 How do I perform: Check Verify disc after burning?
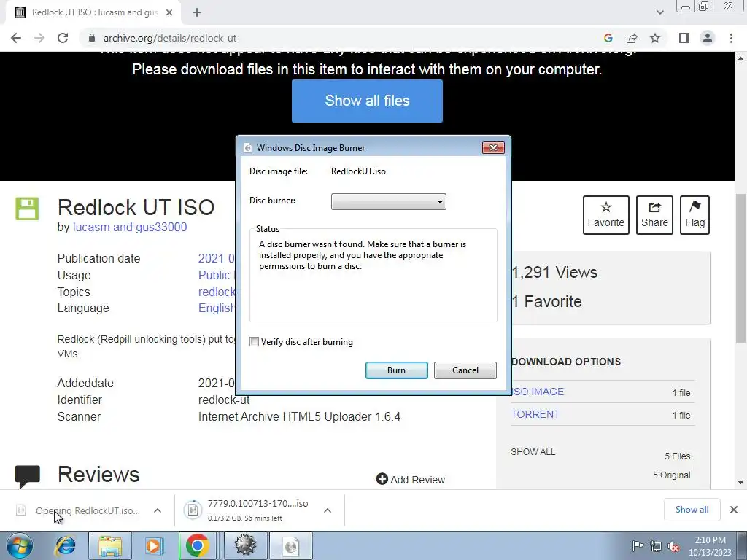tap(254, 342)
